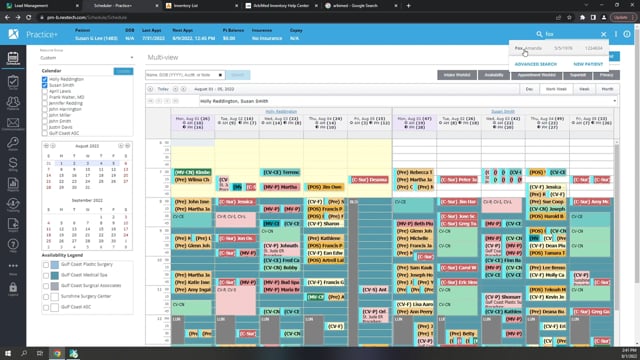The image size is (640, 360).
Task: Click the info circle icon in header
Action: [627, 34]
